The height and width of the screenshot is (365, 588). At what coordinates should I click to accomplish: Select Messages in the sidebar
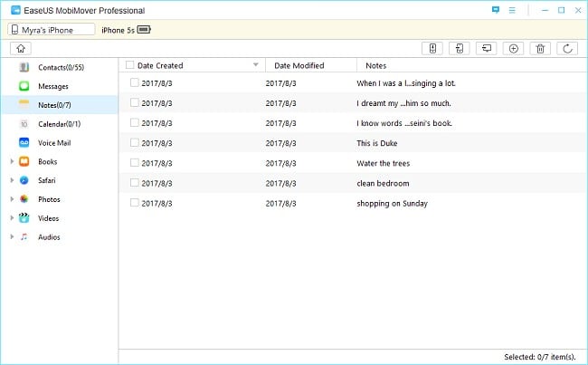tap(52, 86)
